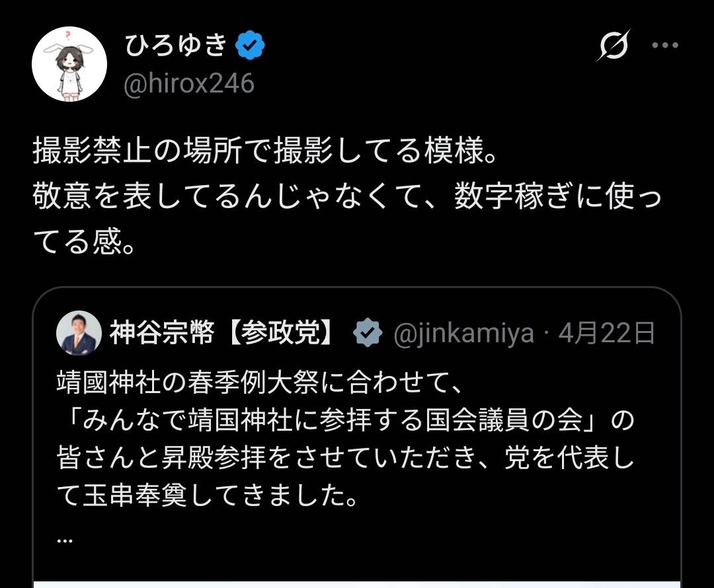The image size is (714, 588).
Task: Open the quoted post image at bottom
Action: pos(357,583)
